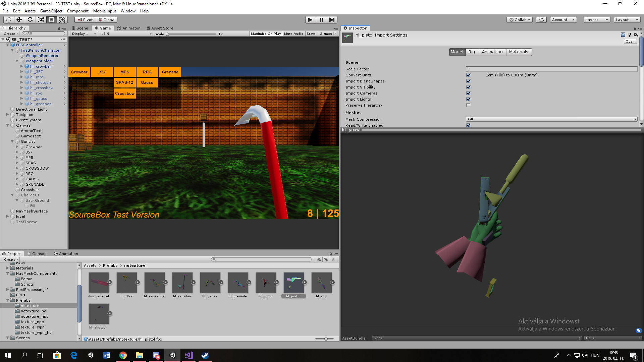Adjust the project icon size slider

[325, 339]
